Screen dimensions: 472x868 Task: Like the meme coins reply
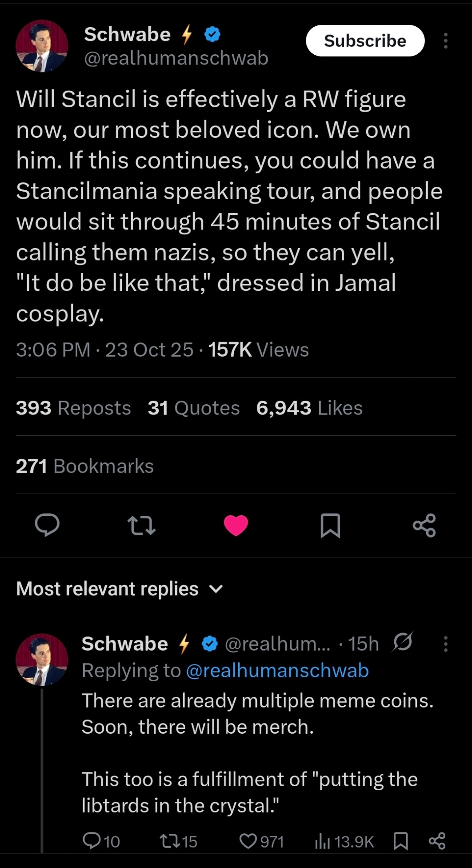pos(247,841)
